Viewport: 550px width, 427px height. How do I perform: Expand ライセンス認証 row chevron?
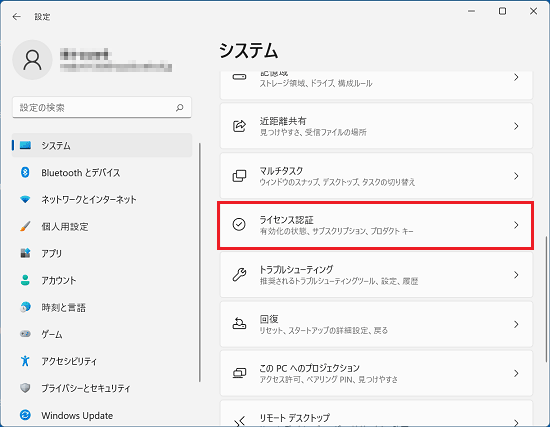(516, 225)
